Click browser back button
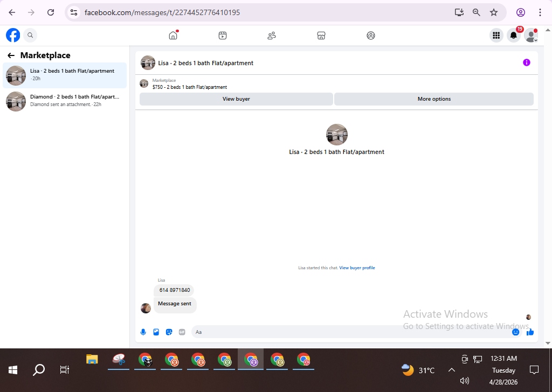 [x=12, y=12]
